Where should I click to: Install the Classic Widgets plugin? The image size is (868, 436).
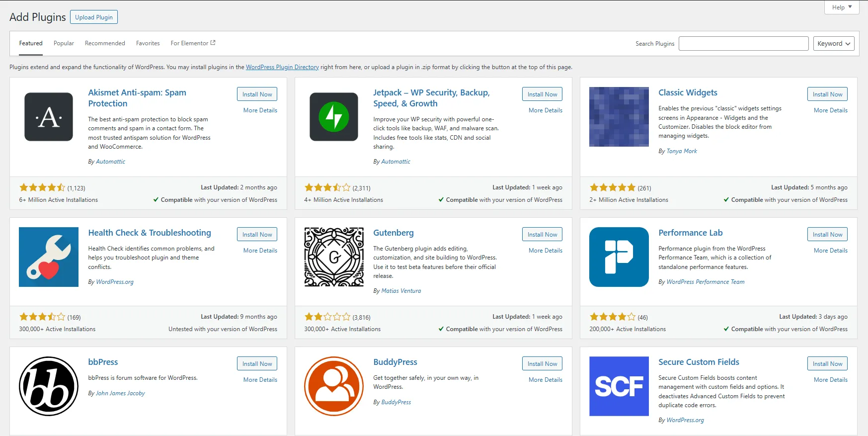pyautogui.click(x=827, y=94)
